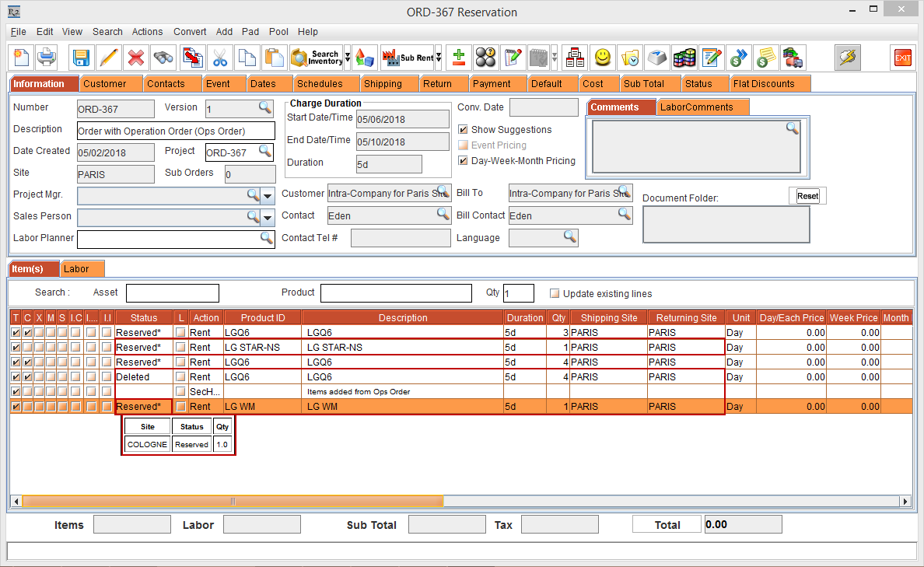Click the yellow smiley face icon
This screenshot has width=924, height=567.
click(x=602, y=58)
